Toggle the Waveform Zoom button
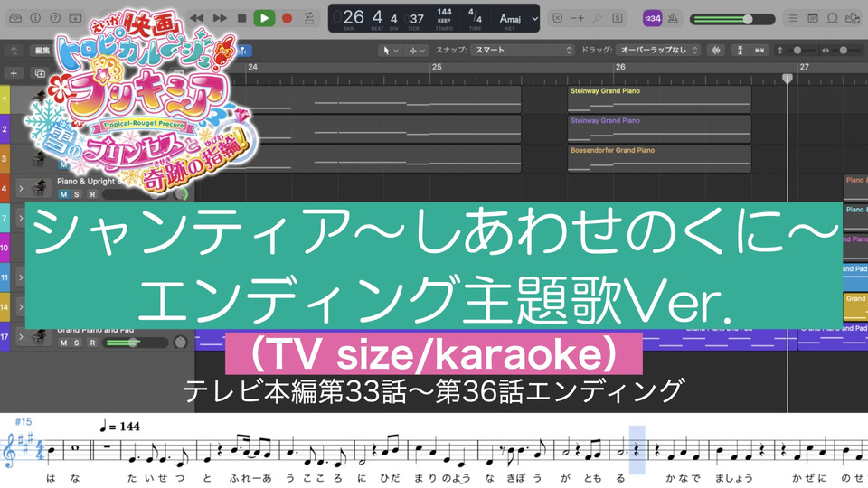 tap(716, 51)
